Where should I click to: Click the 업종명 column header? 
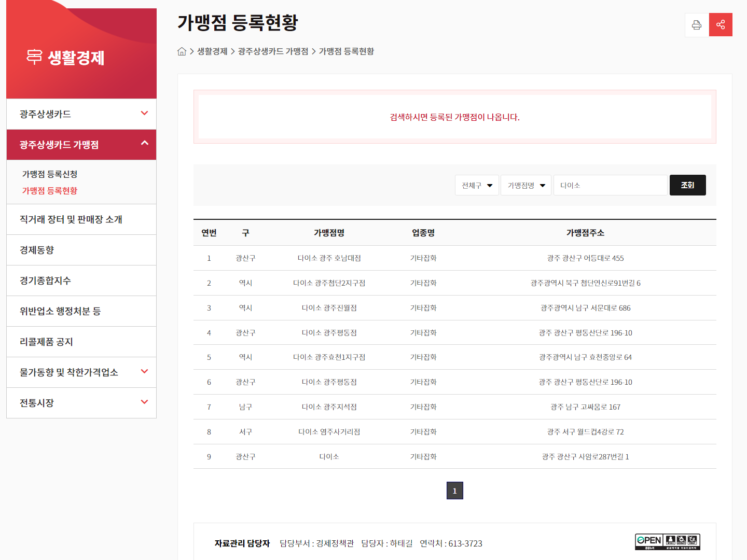click(x=423, y=233)
